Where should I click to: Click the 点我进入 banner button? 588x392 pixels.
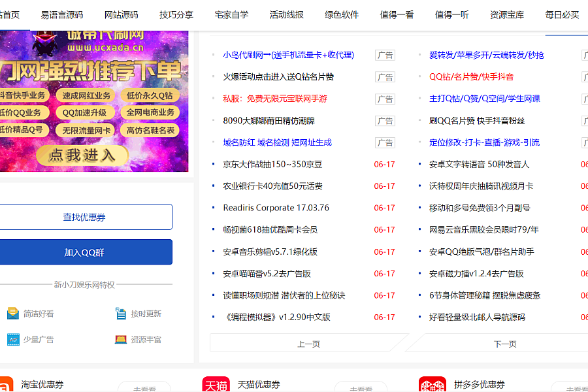[x=82, y=155]
